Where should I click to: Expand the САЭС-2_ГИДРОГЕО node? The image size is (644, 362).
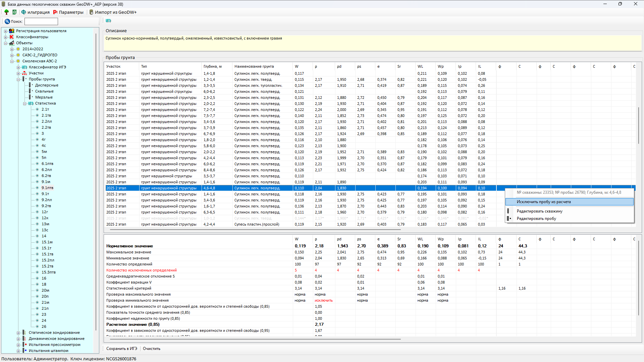pos(12,55)
